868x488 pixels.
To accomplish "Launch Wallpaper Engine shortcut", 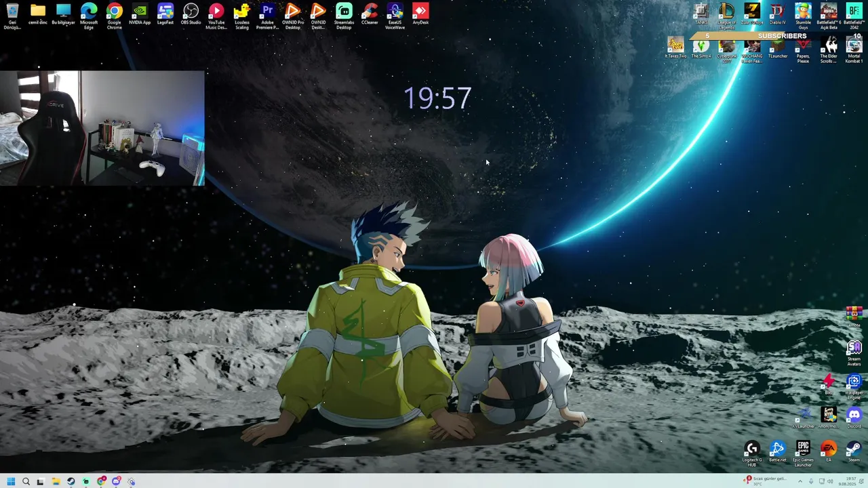I will click(854, 386).
